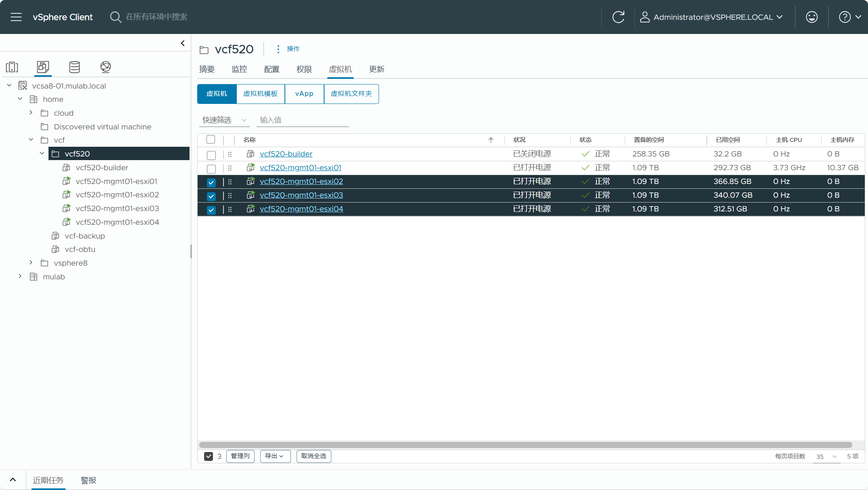
Task: Click the home datacenter icon in tree
Action: click(x=34, y=99)
